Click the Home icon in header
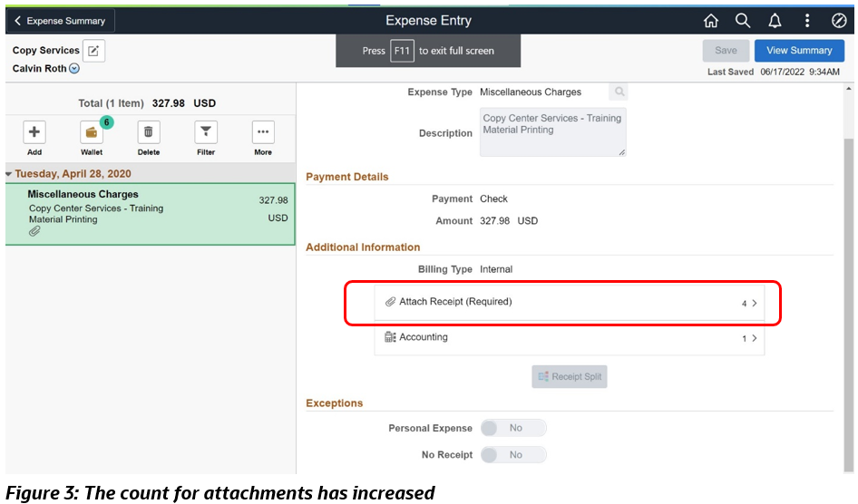The width and height of the screenshot is (858, 504). (711, 21)
